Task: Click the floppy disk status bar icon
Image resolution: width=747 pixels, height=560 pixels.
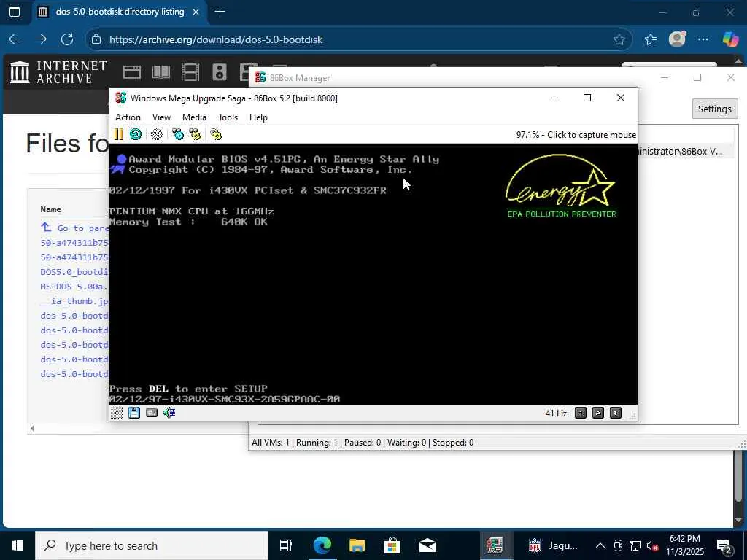Action: [134, 413]
